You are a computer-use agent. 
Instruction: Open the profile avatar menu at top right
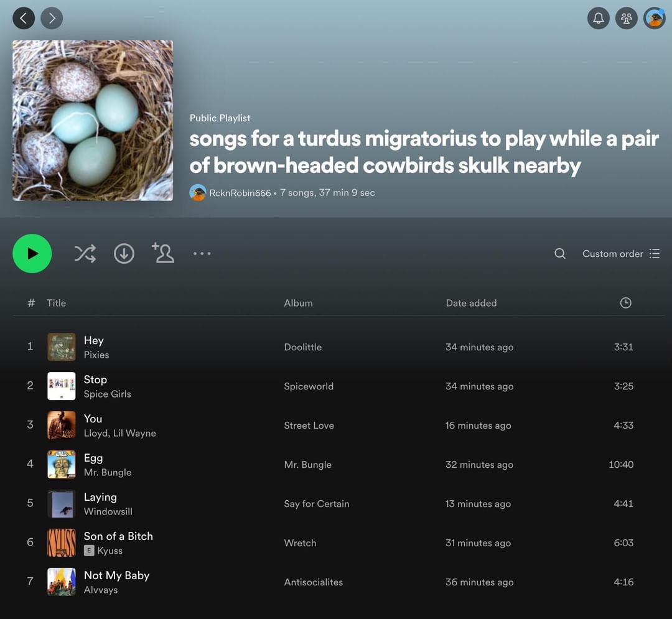coord(655,18)
